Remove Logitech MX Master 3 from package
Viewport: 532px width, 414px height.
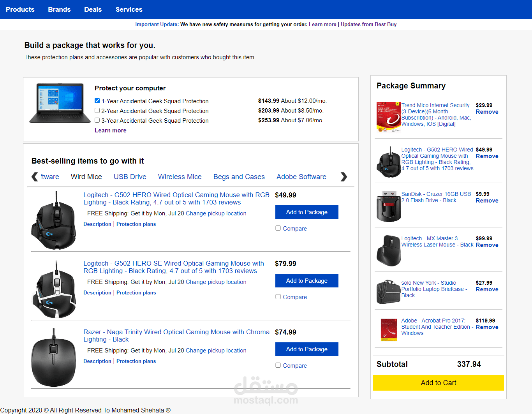point(487,245)
